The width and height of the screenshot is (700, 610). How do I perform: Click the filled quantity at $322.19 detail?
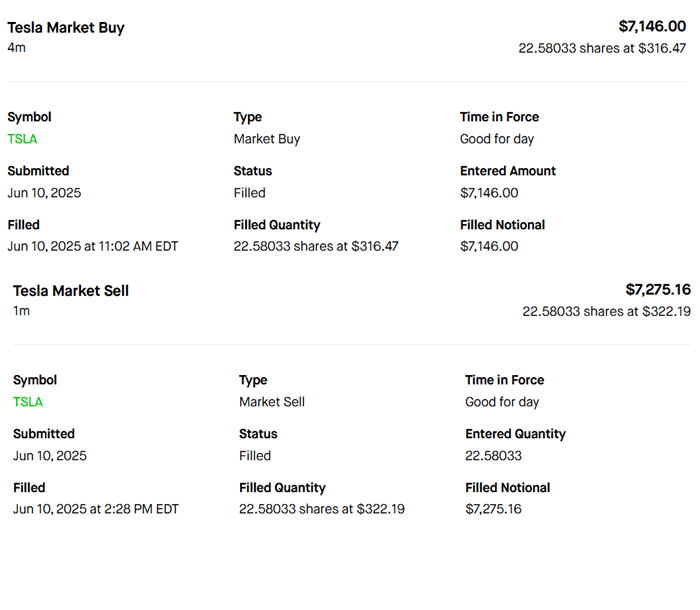click(x=321, y=509)
